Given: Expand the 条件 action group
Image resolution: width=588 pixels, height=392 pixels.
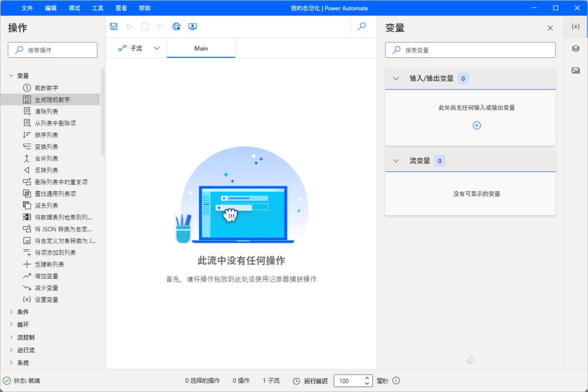Looking at the screenshot, I should pos(11,312).
